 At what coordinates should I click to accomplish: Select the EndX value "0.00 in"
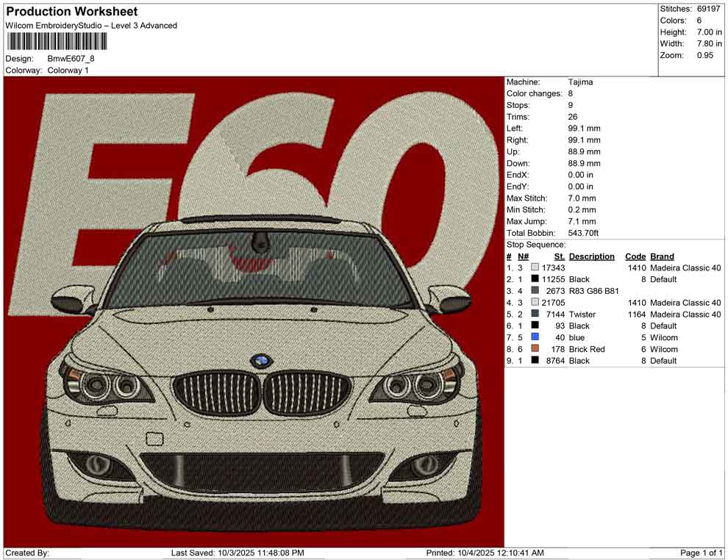(580, 175)
